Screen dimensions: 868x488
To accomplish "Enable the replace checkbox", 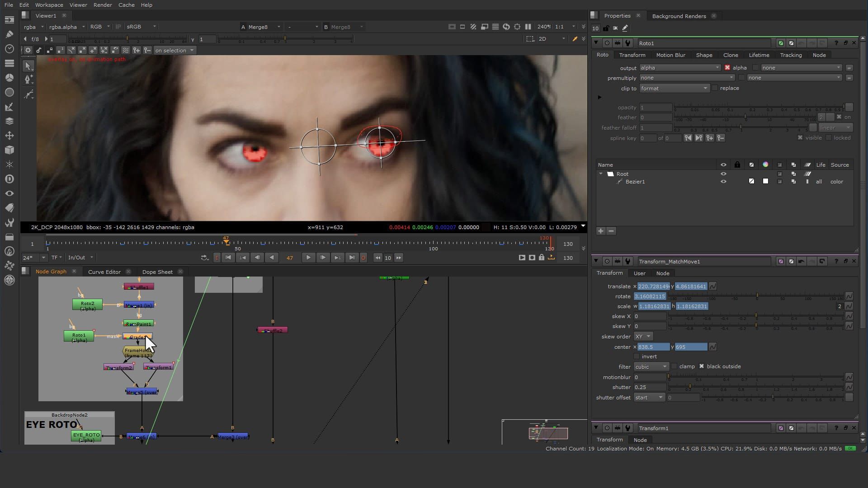I will (715, 88).
